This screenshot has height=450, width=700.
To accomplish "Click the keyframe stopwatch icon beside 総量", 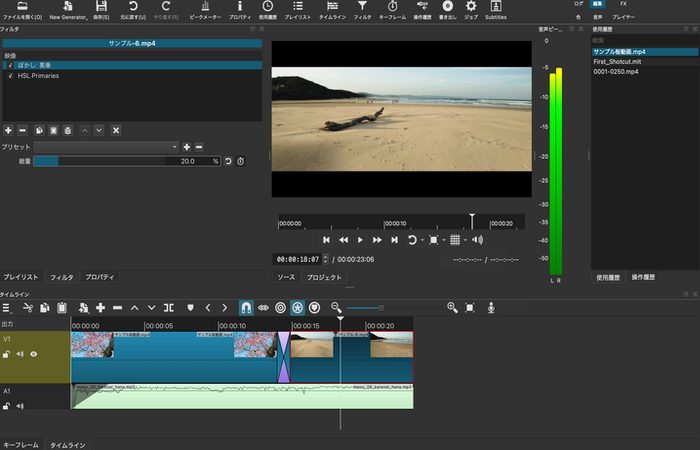I will (x=241, y=161).
